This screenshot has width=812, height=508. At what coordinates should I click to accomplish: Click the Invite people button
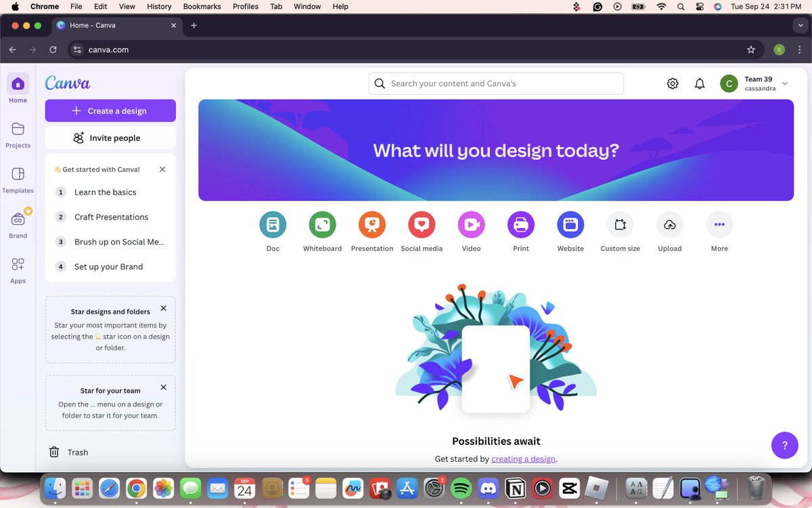[x=110, y=137]
